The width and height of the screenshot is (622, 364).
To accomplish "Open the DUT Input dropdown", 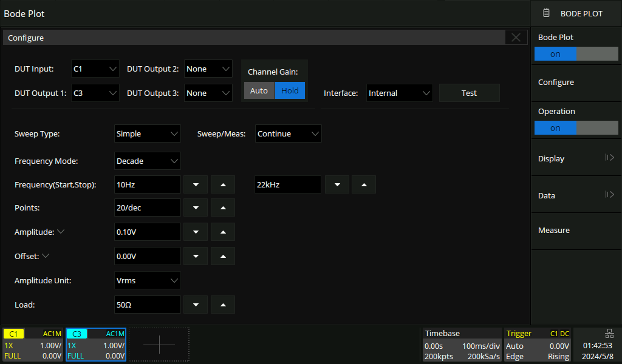I will [x=95, y=69].
